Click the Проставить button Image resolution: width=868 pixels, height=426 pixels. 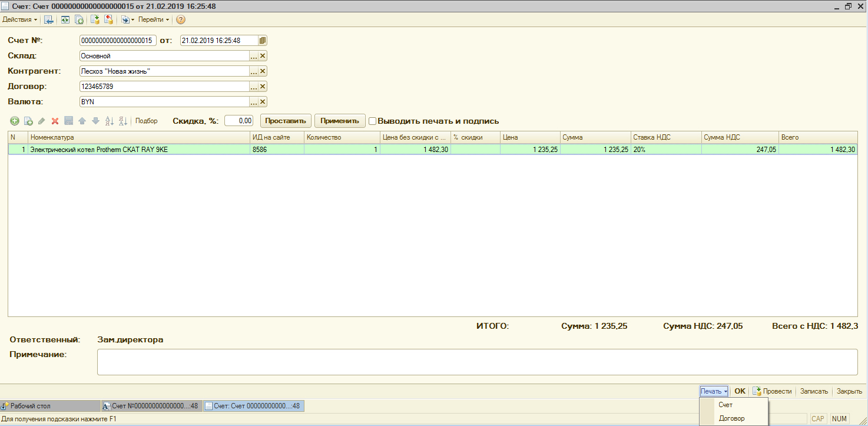click(286, 121)
